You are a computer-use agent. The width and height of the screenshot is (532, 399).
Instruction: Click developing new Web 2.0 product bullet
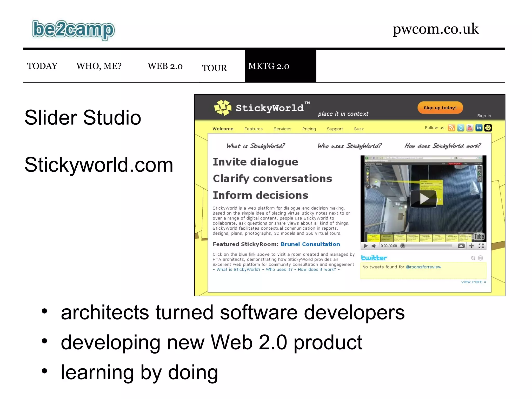(211, 343)
